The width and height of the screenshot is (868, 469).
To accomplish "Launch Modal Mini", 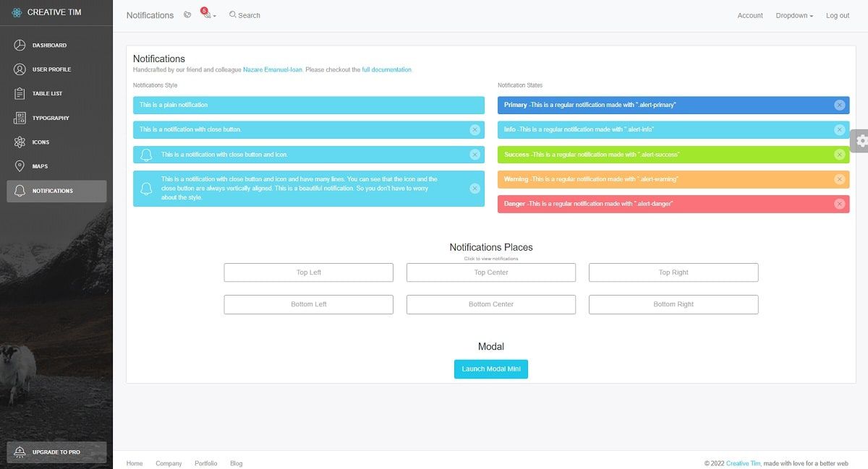I will pos(491,369).
